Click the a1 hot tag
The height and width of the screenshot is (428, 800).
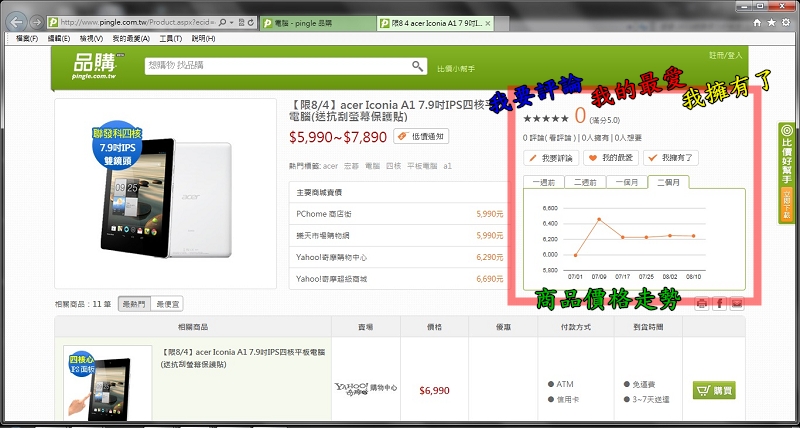click(447, 166)
